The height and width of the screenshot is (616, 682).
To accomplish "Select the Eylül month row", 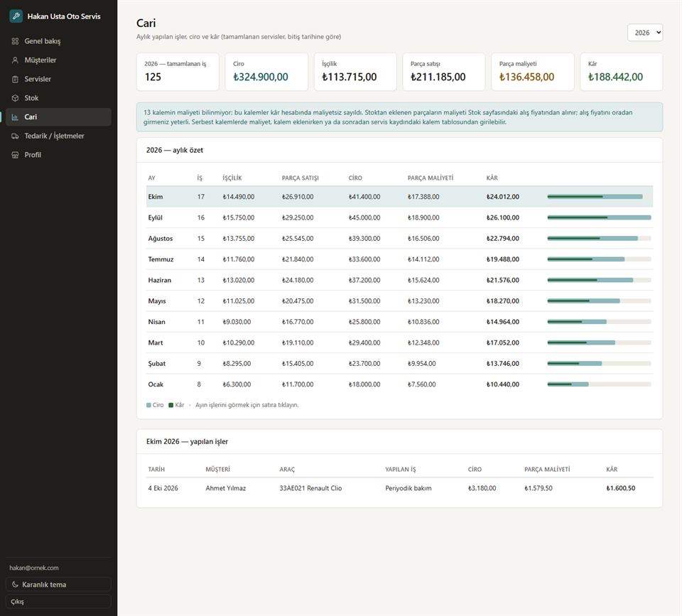I will pos(400,217).
